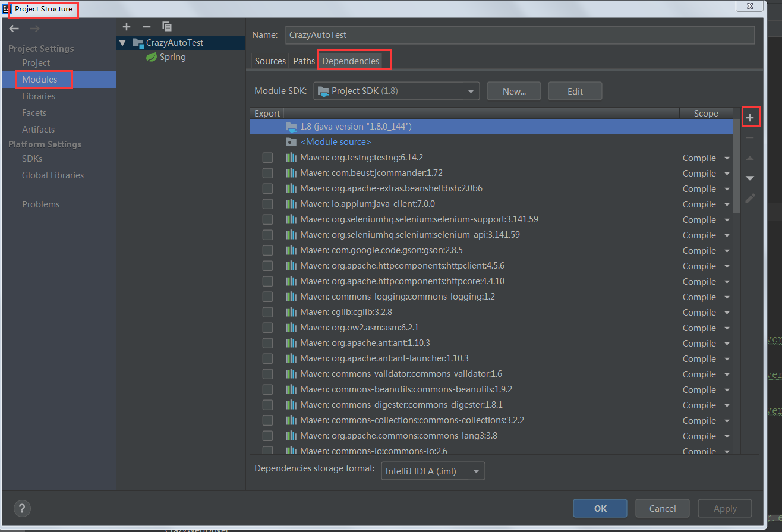Click the JDK 1.8 folder icon
Viewport: 782px width, 532px height.
click(291, 127)
